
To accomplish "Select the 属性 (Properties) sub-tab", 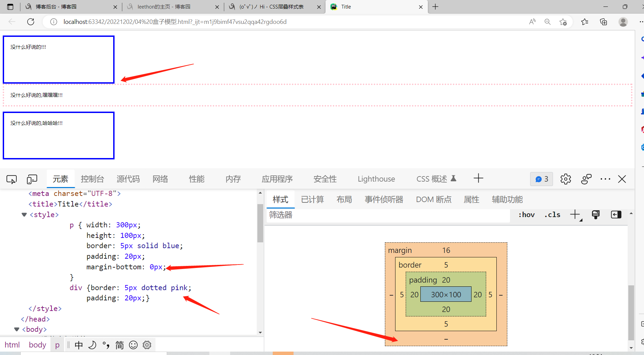I will [471, 200].
